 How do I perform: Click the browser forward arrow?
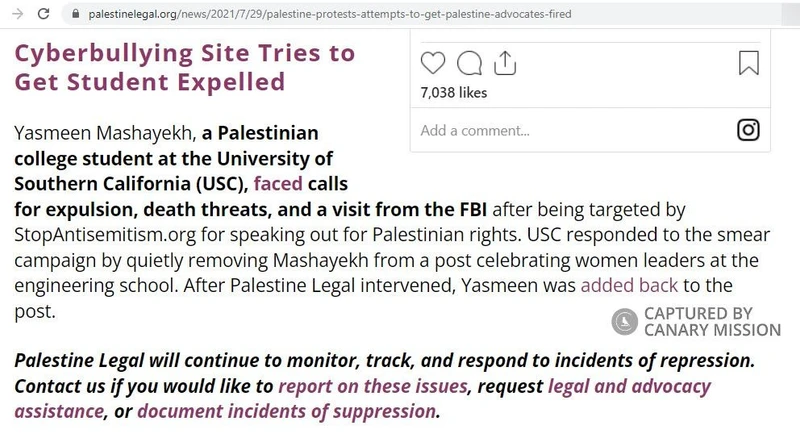click(x=16, y=15)
